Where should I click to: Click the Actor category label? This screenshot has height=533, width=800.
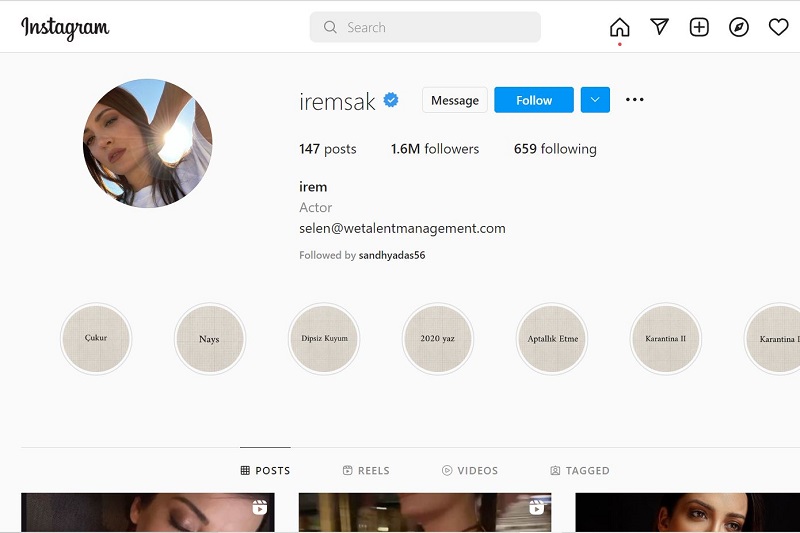(x=315, y=208)
